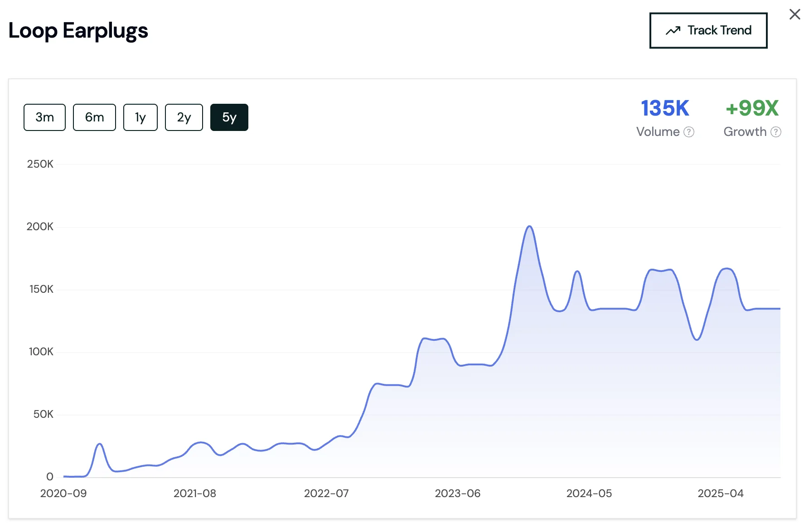Click the 2020-09 x-axis date label

click(x=63, y=493)
